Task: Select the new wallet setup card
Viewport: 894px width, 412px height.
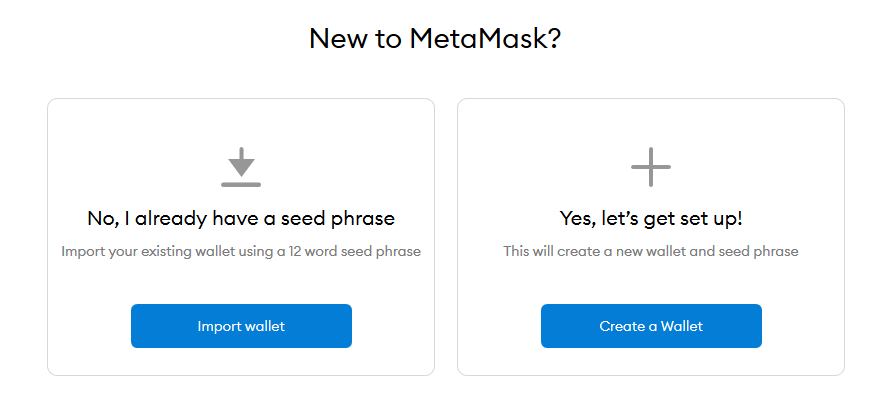Action: click(651, 120)
